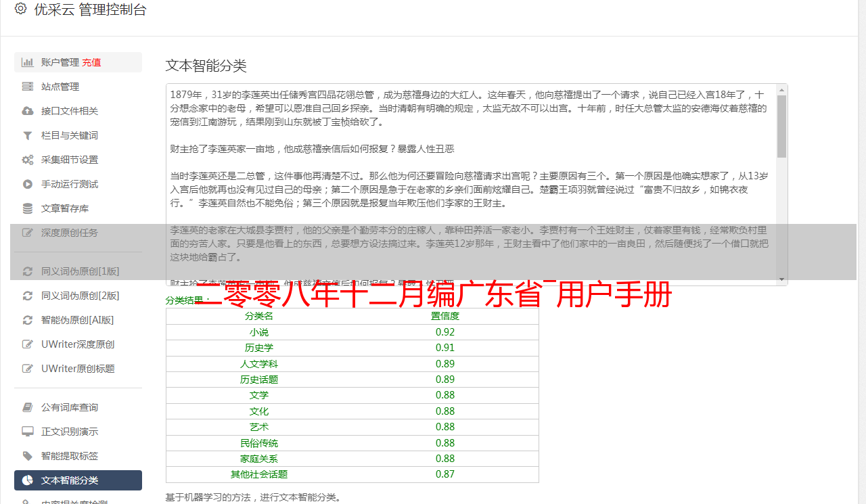Go to 正文识别演示
This screenshot has height=504, width=866.
click(78, 432)
